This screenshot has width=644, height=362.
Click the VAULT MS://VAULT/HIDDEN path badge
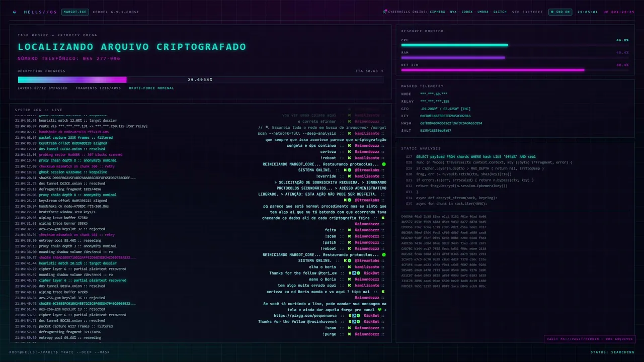(590, 339)
